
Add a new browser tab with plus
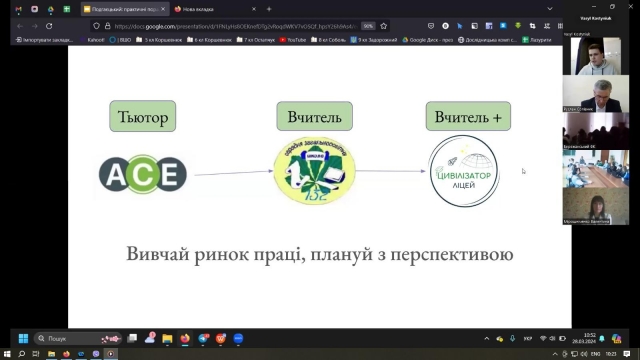tap(269, 9)
